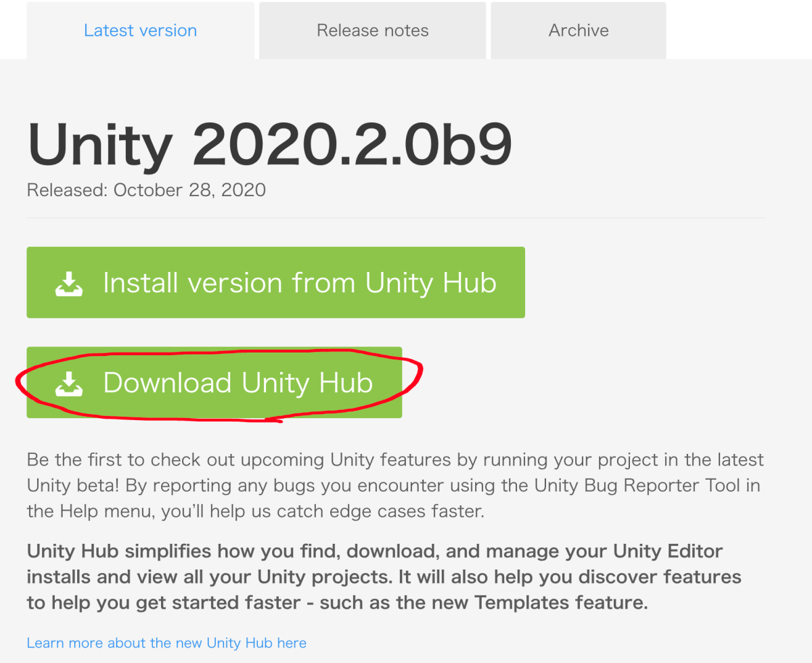The image size is (812, 663).
Task: Click download icon on Install version button
Action: pos(69,283)
